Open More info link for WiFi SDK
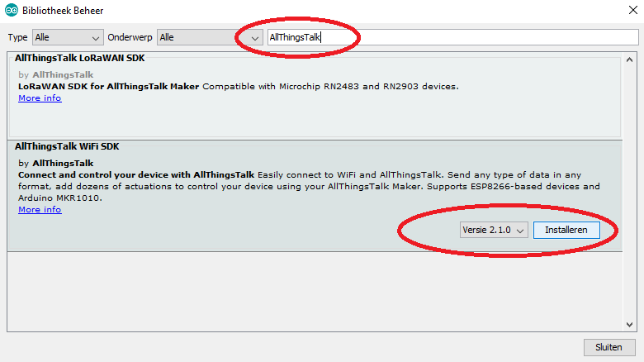The image size is (644, 362). pyautogui.click(x=40, y=210)
